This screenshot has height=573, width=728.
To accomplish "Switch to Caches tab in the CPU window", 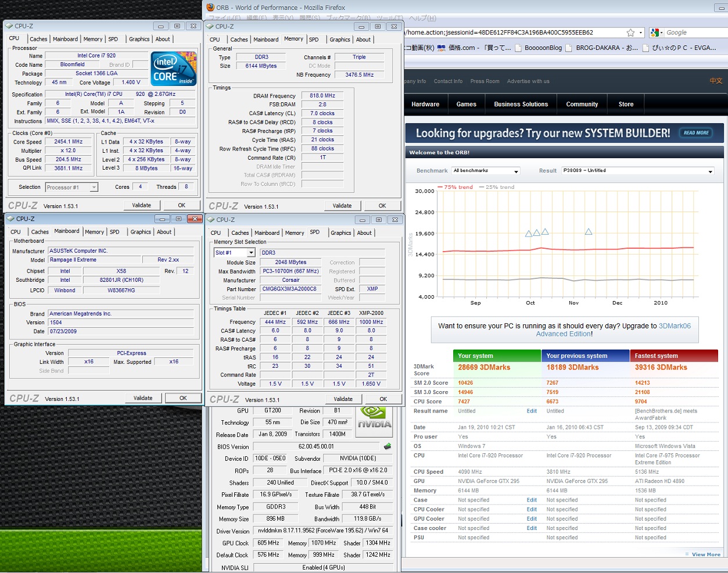I will [38, 40].
